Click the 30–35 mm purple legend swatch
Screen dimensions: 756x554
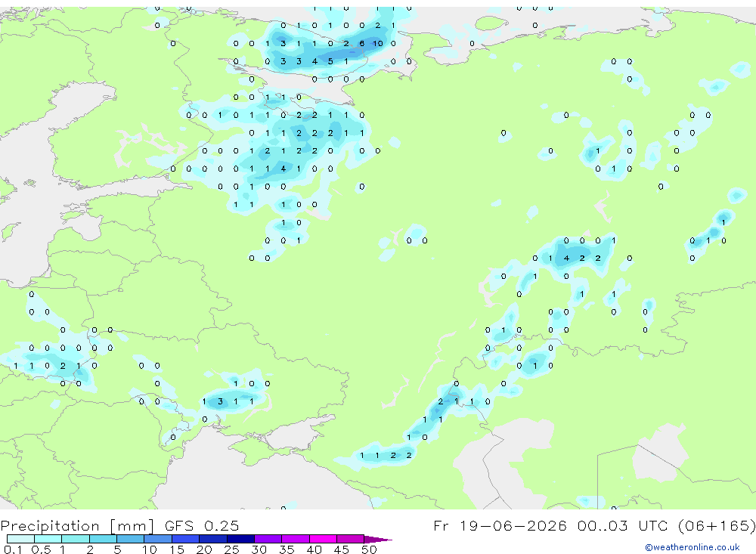point(268,539)
